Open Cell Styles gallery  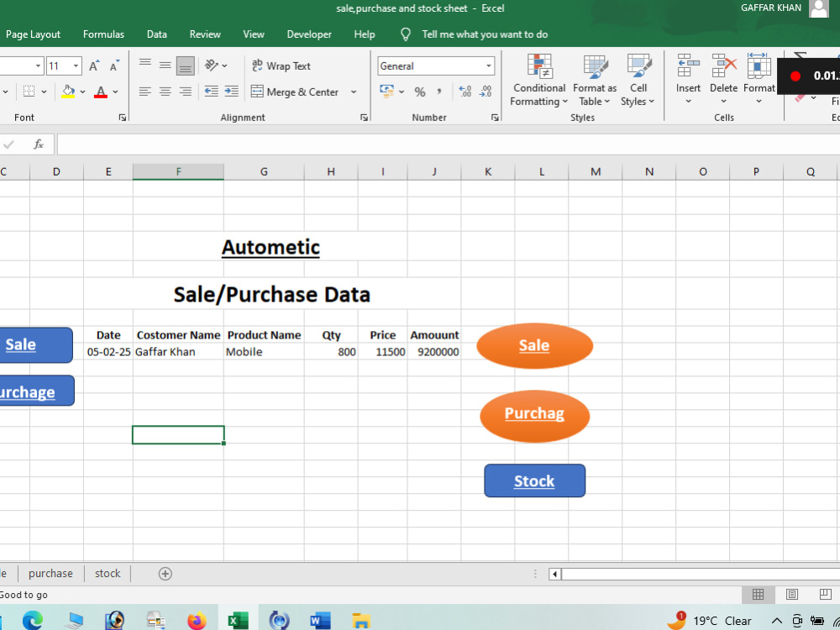[x=638, y=81]
